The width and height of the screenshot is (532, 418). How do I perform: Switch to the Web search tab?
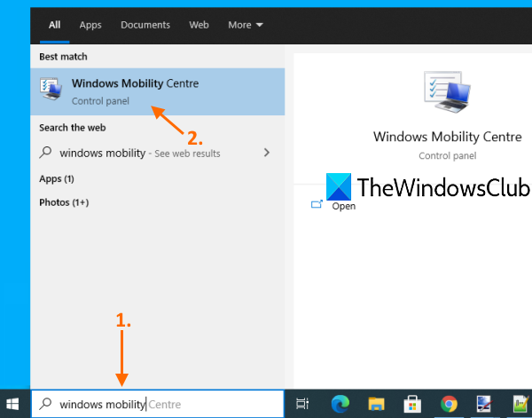point(199,25)
